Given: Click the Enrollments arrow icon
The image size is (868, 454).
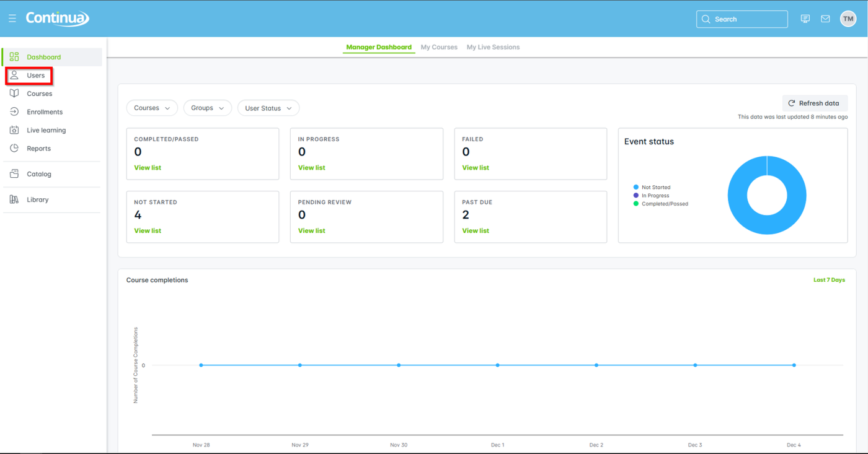Looking at the screenshot, I should click(x=14, y=112).
